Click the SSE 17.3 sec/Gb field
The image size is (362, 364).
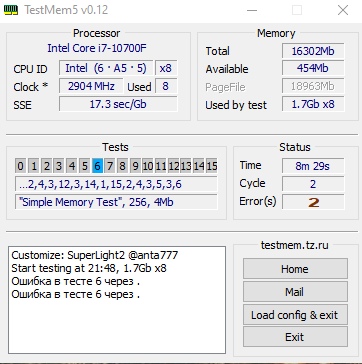118,104
